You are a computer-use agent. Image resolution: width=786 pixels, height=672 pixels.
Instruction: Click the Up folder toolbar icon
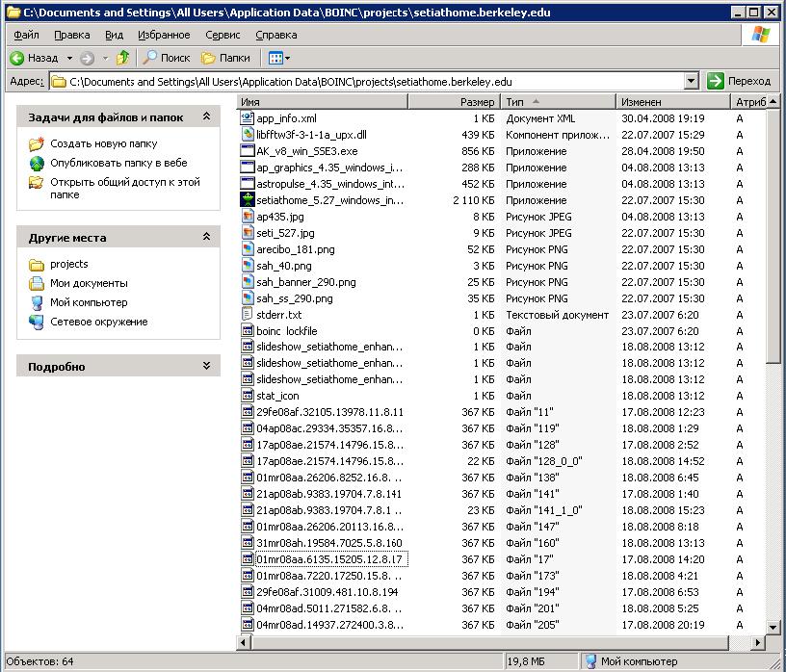point(122,58)
